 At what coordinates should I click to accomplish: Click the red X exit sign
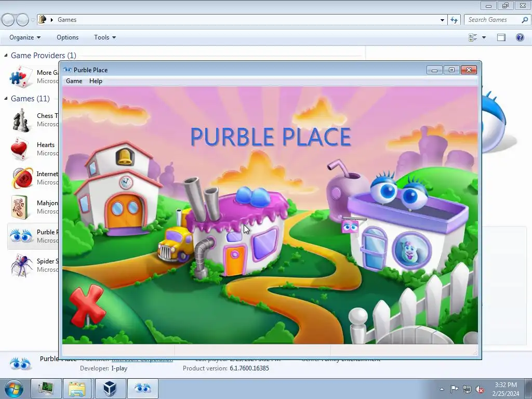pos(87,305)
